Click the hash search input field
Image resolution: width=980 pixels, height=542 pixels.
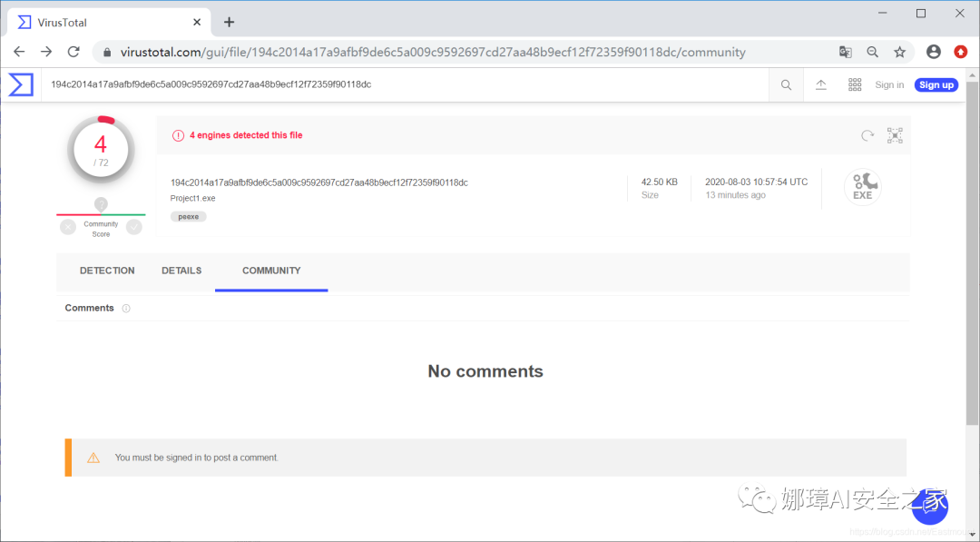coord(405,84)
